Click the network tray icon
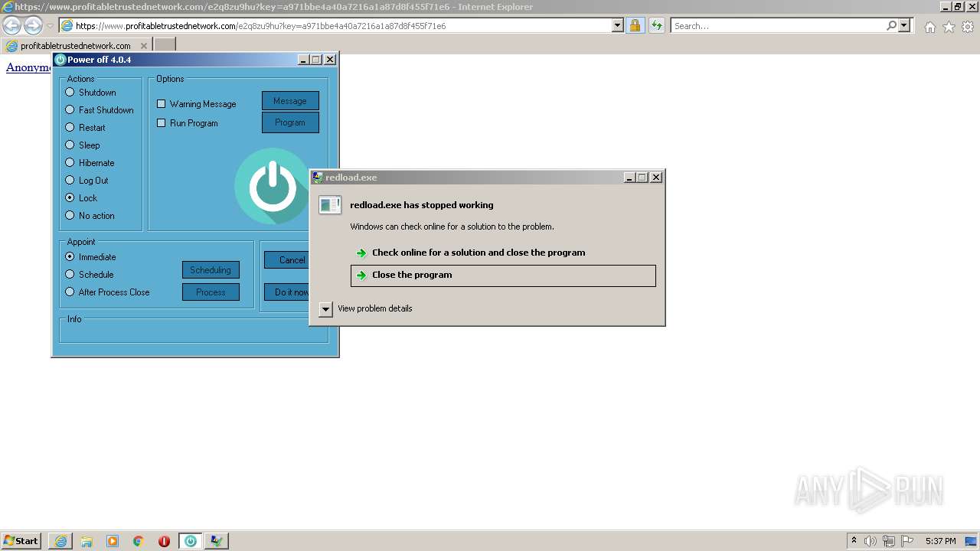This screenshot has height=551, width=980. click(889, 541)
